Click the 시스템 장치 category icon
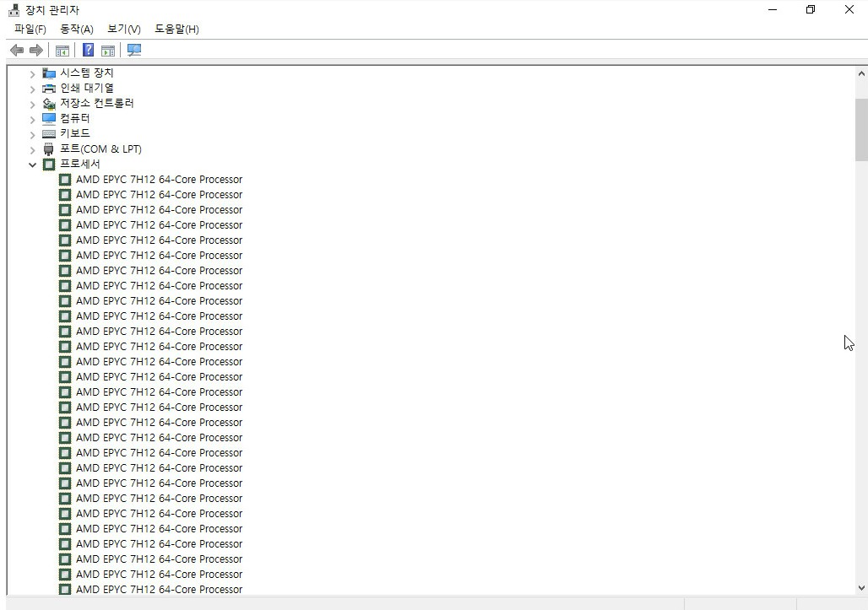Image resolution: width=868 pixels, height=610 pixels. click(x=49, y=73)
